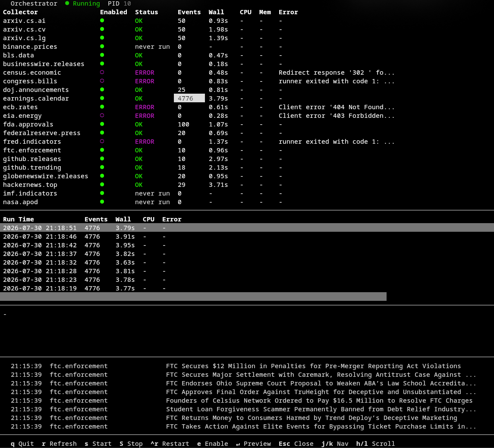Click the Mem column header
The image size is (494, 448).
click(x=265, y=12)
